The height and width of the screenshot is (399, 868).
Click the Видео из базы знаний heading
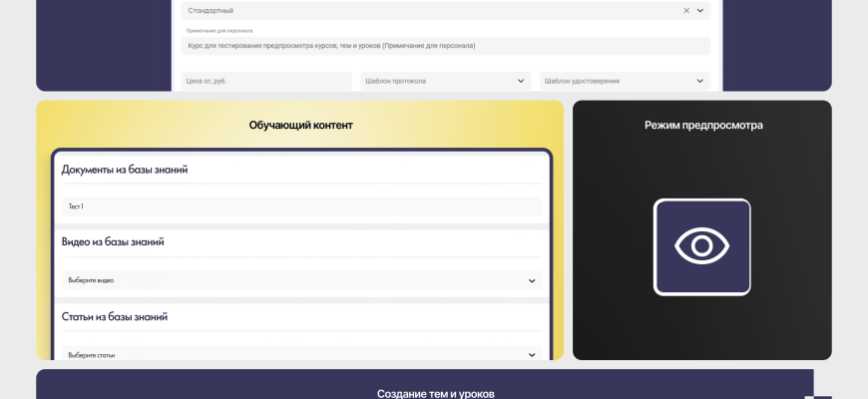(x=113, y=242)
